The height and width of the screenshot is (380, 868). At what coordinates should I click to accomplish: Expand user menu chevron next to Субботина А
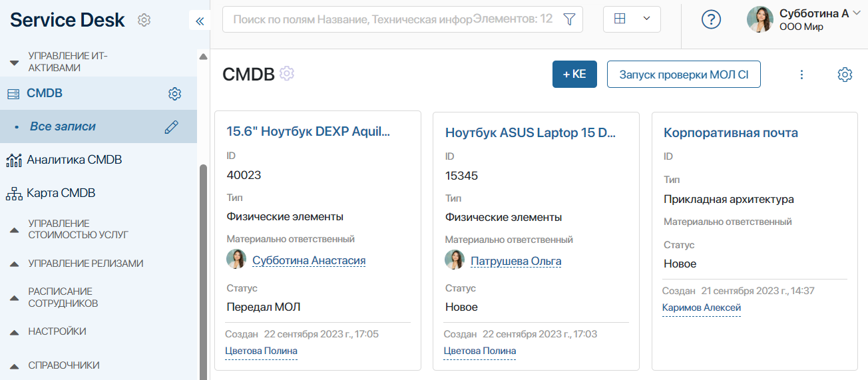click(x=856, y=13)
